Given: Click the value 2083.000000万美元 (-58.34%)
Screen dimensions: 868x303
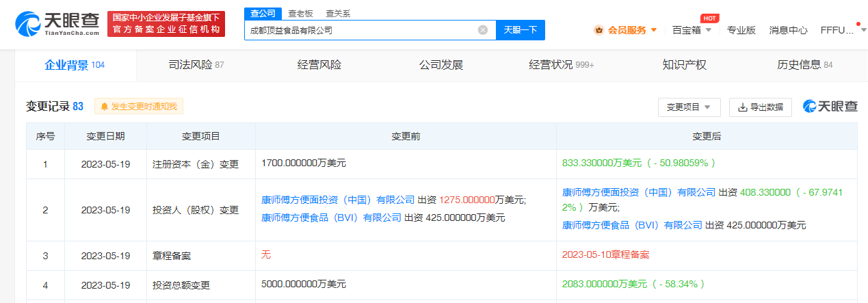Looking at the screenshot, I should 633,283.
